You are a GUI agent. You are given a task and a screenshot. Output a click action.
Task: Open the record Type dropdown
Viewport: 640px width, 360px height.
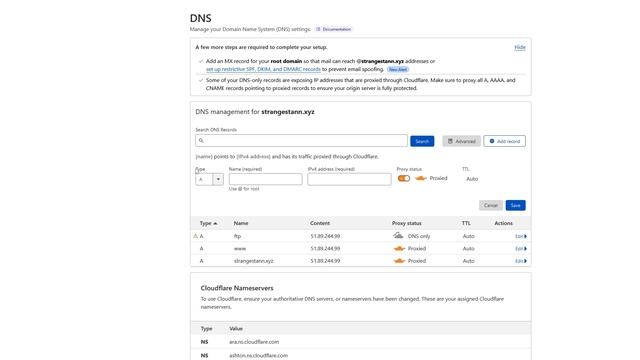coord(209,179)
